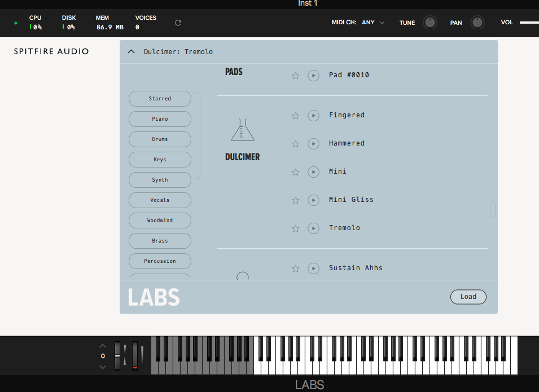The width and height of the screenshot is (539, 392).
Task: Click the green status indicator dot
Action: (16, 23)
